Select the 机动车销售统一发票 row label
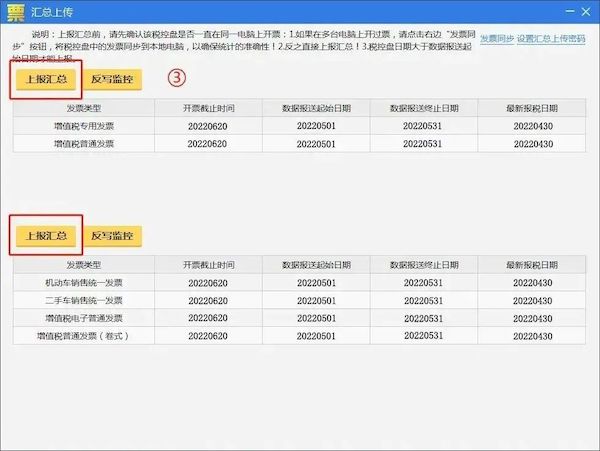Image resolution: width=600 pixels, height=451 pixels. pyautogui.click(x=84, y=283)
